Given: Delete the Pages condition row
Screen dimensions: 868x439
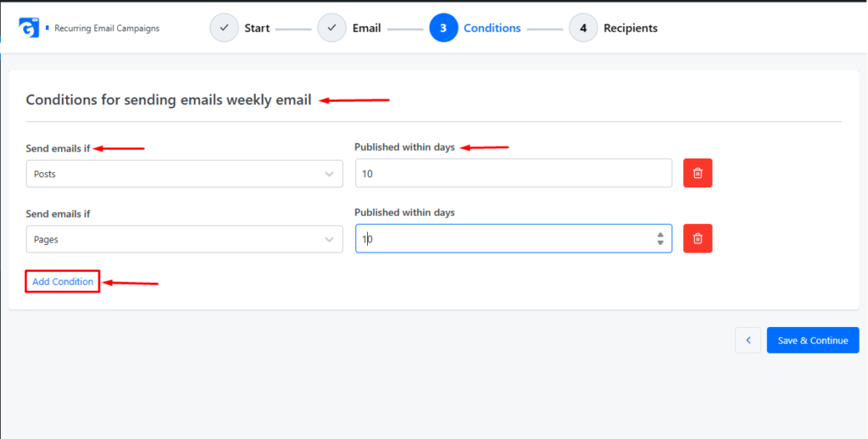Looking at the screenshot, I should pos(698,239).
